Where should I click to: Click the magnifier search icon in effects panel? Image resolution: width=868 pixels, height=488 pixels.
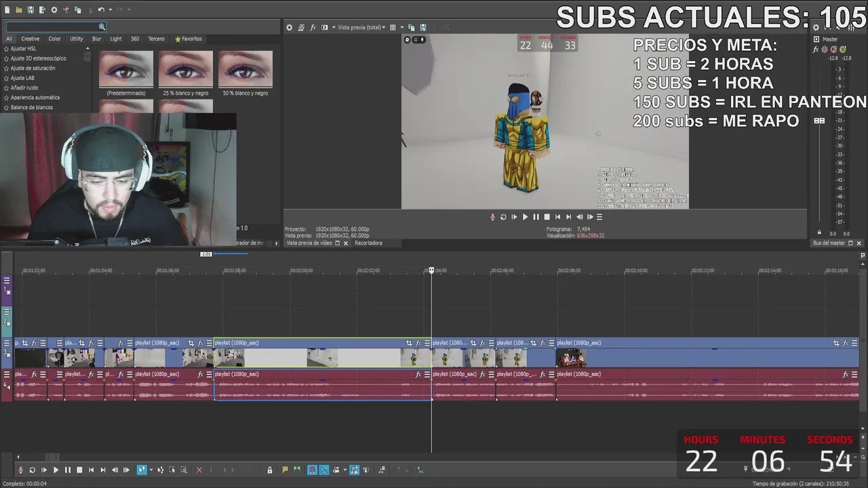(102, 27)
